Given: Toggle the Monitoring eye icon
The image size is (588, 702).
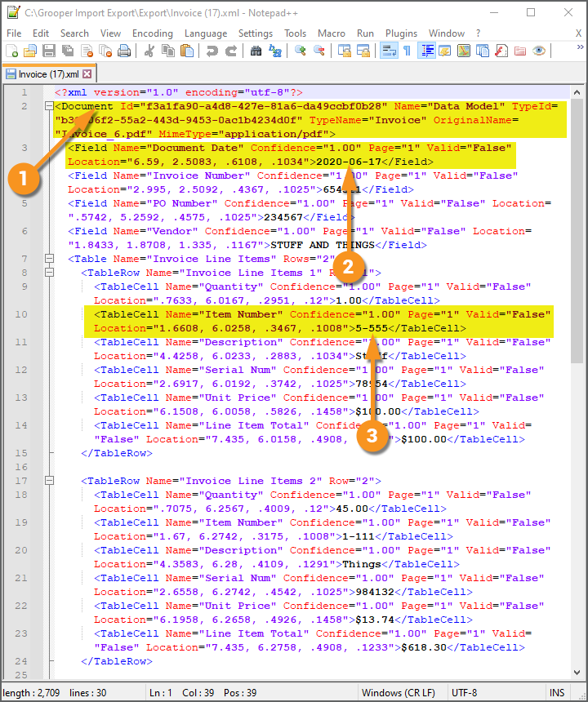Looking at the screenshot, I should click(x=539, y=51).
